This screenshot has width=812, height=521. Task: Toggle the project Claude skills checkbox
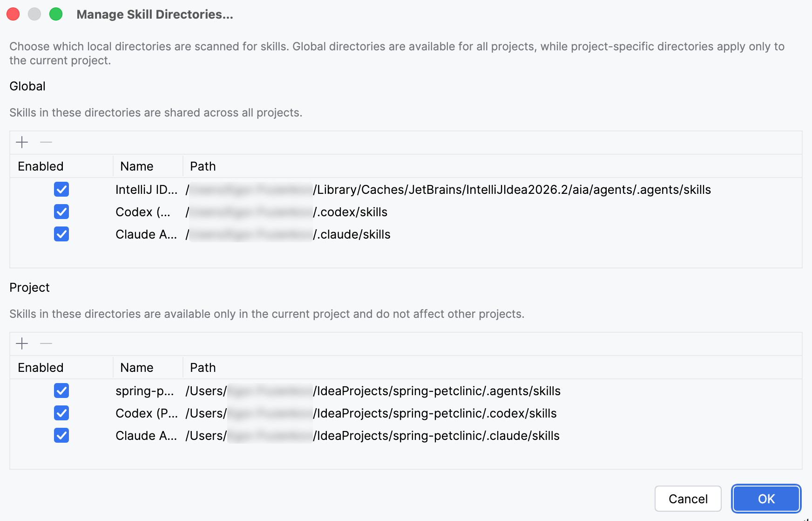[x=61, y=436]
